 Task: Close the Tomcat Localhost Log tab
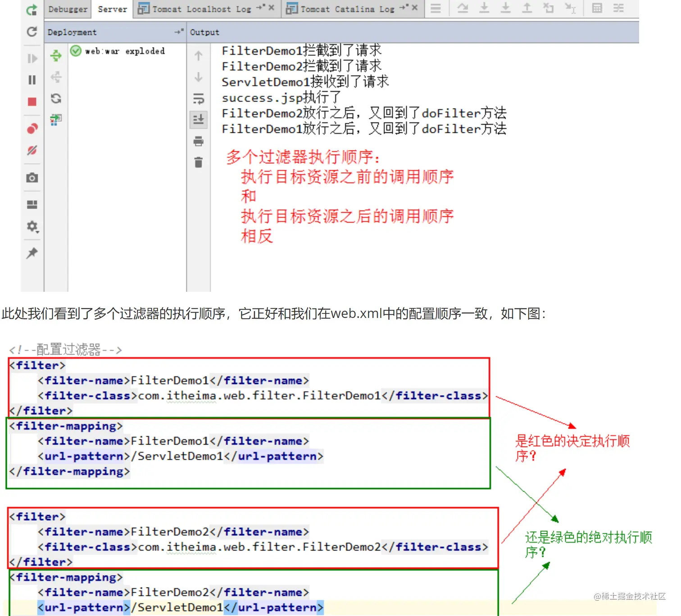271,8
